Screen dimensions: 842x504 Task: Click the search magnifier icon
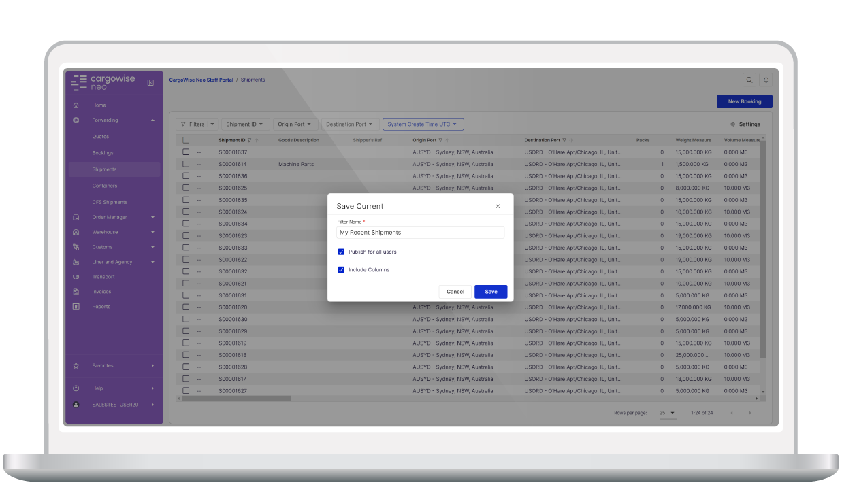pos(749,80)
